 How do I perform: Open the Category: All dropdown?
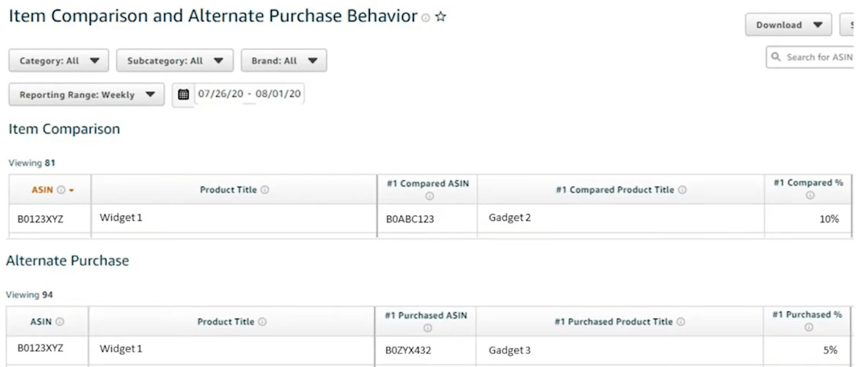point(59,61)
